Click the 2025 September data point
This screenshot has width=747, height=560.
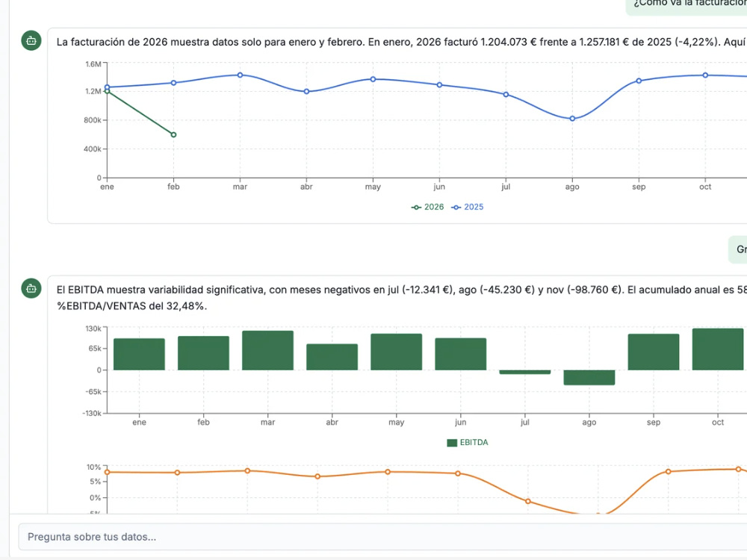coord(639,81)
